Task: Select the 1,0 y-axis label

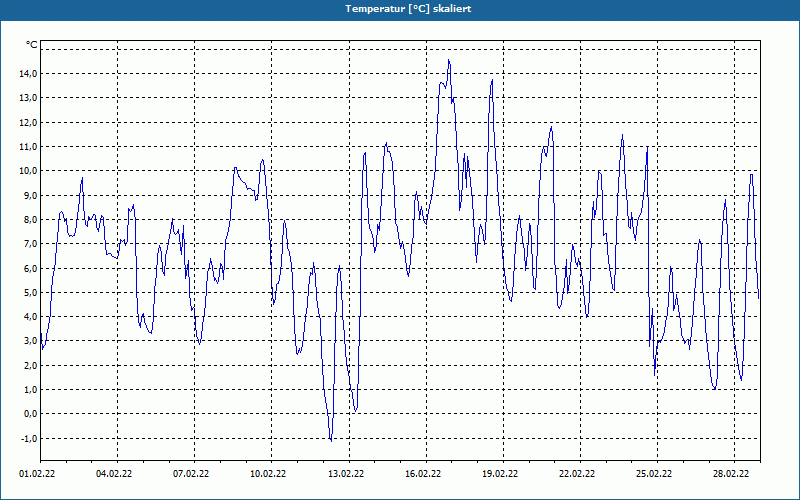Action: click(x=30, y=390)
